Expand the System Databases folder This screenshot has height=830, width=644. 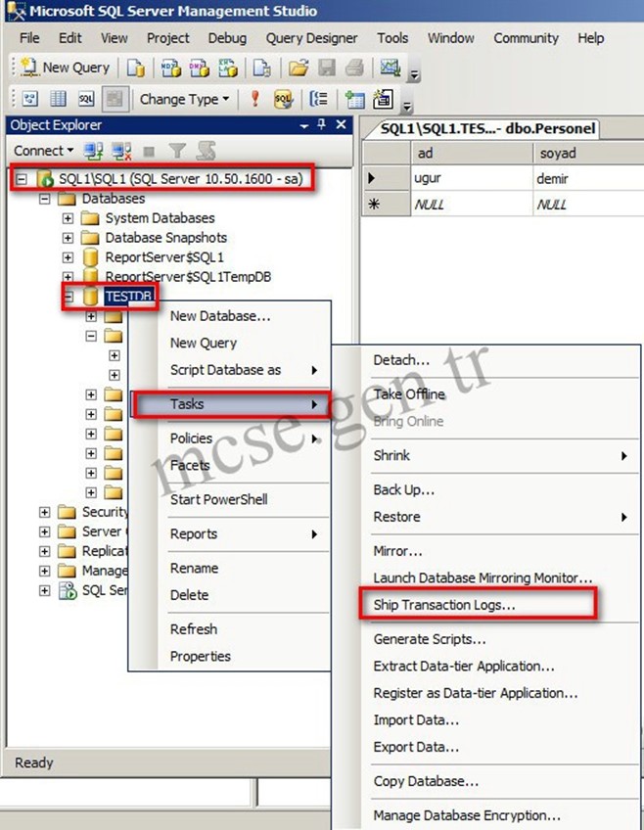coord(68,218)
